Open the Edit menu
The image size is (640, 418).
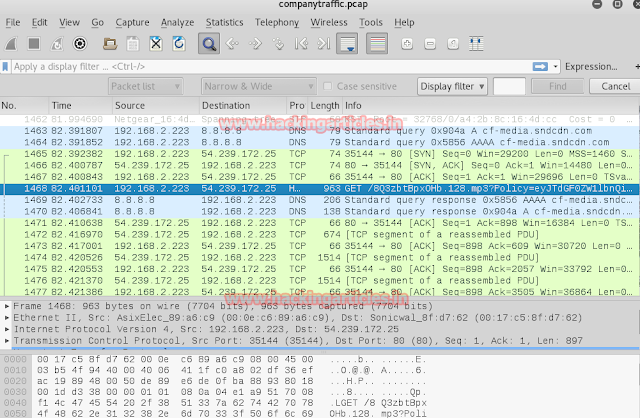tap(40, 22)
